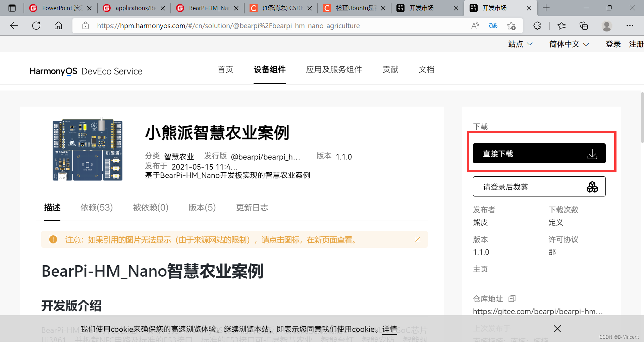Select the 依赖(53) tab

pyautogui.click(x=97, y=208)
